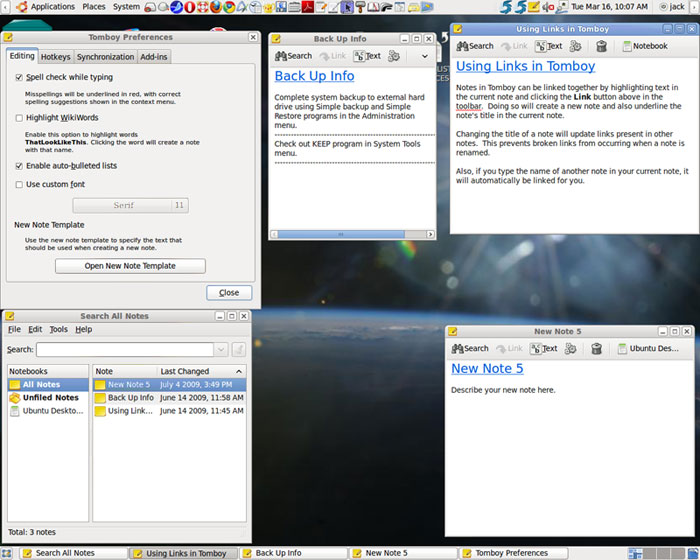Viewport: 700px width, 560px height.
Task: Click Search icon in Back Up Info toolbar
Action: click(x=293, y=56)
